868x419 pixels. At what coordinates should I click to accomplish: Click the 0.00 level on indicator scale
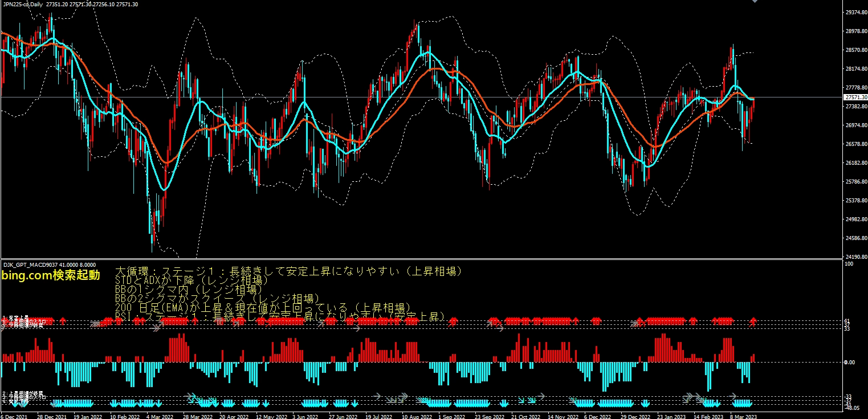[849, 362]
